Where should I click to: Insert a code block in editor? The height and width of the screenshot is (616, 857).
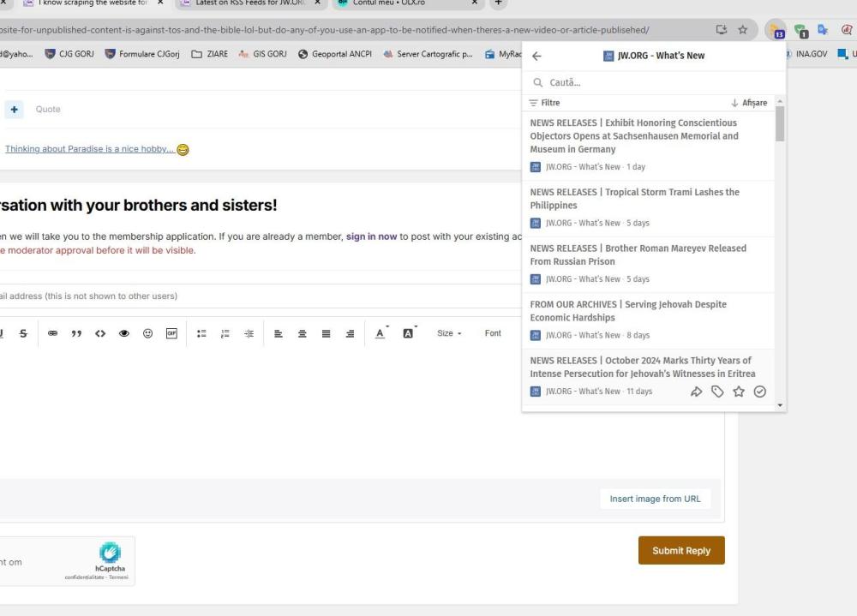100,333
